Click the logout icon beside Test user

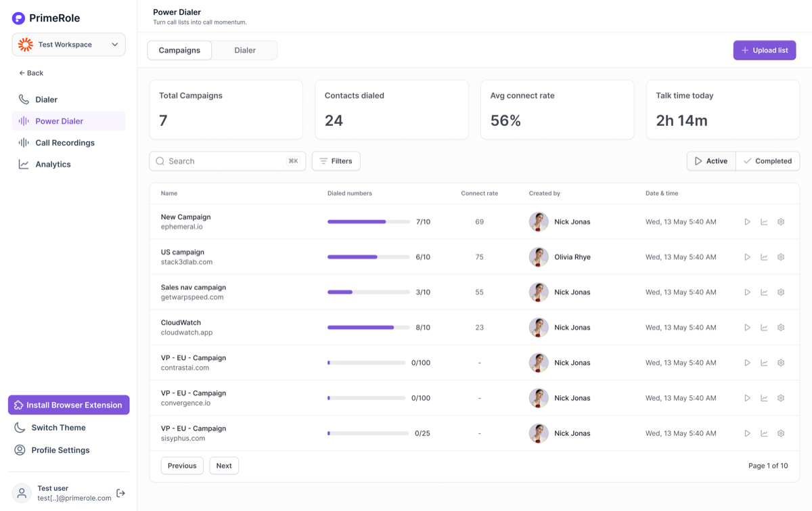[x=120, y=493]
